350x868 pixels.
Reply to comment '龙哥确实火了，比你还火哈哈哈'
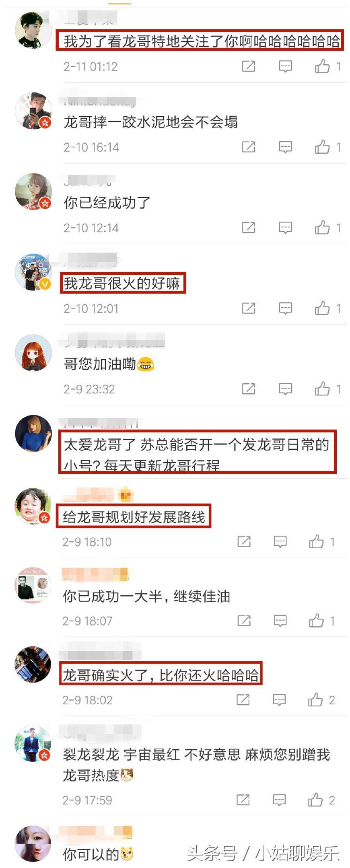[x=279, y=700]
